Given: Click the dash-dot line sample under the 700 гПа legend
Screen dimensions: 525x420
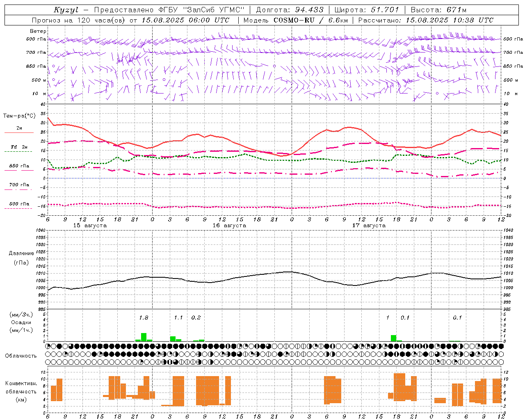Looking at the screenshot, I should 18,189.
